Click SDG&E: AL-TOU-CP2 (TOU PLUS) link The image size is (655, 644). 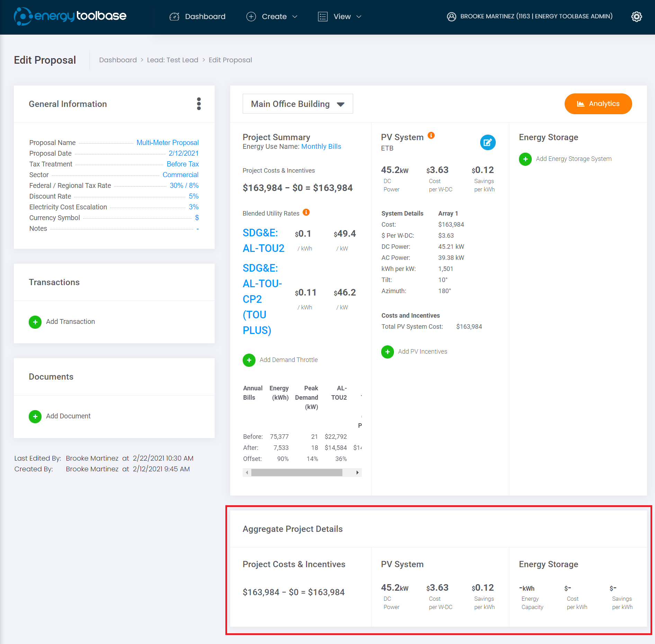click(262, 299)
